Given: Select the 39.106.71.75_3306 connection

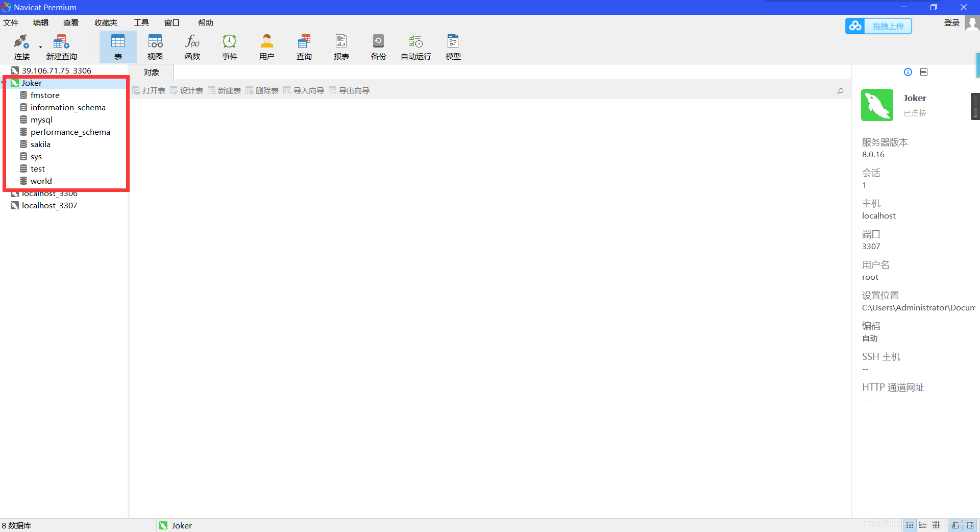Looking at the screenshot, I should [57, 70].
